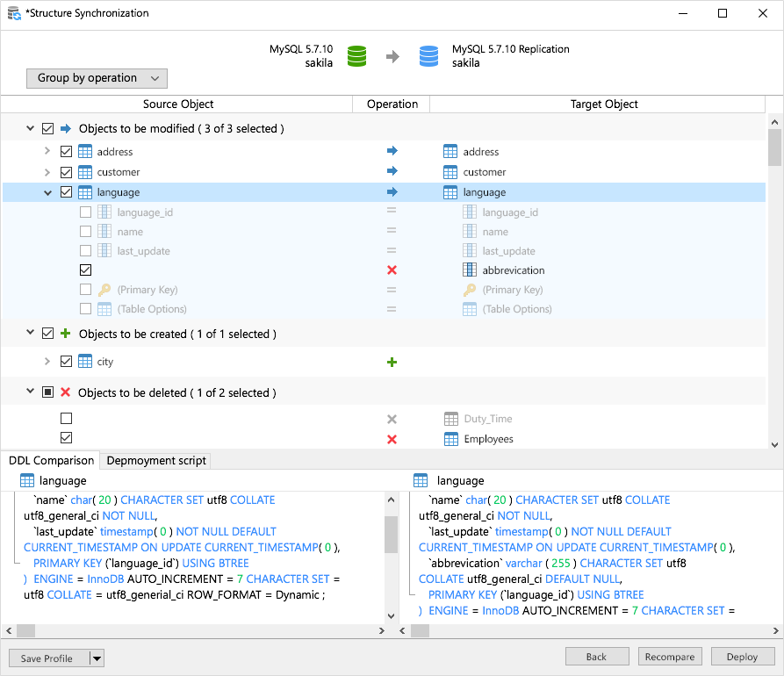Click the green source database icon
The height and width of the screenshot is (676, 784).
356,56
